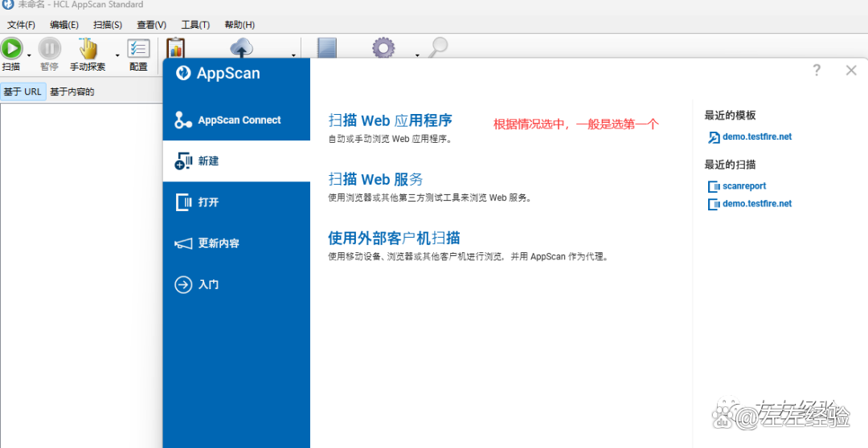Open scan Configuration checklist icon
The height and width of the screenshot is (448, 868).
(x=138, y=49)
